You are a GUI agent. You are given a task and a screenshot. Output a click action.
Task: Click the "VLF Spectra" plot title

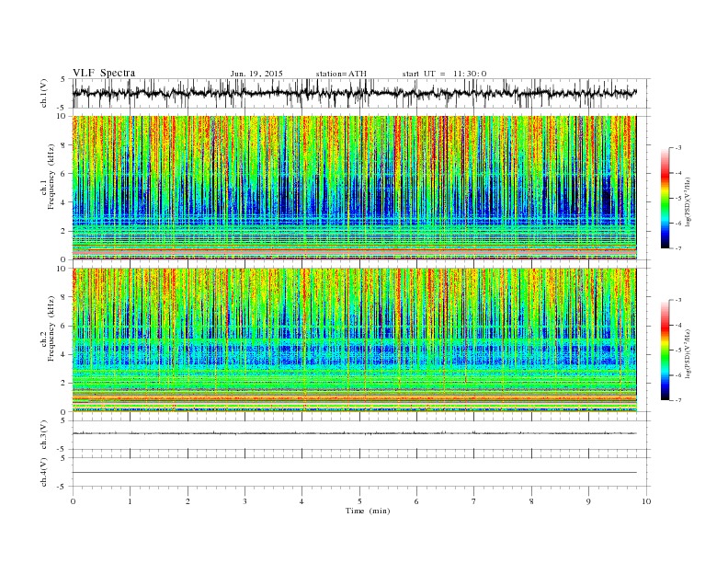[104, 73]
